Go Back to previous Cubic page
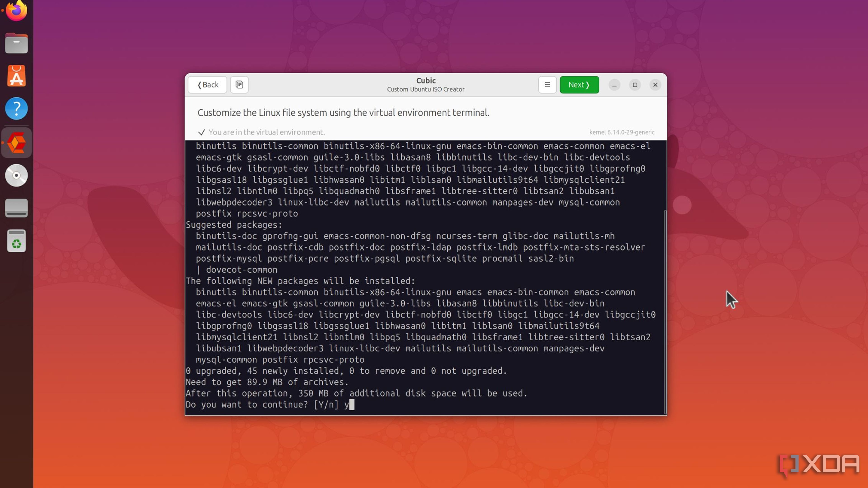 207,84
